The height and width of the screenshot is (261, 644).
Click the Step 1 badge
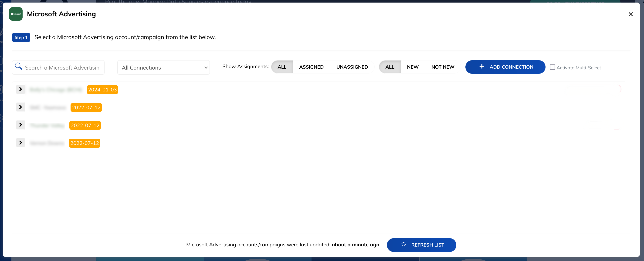pos(21,37)
